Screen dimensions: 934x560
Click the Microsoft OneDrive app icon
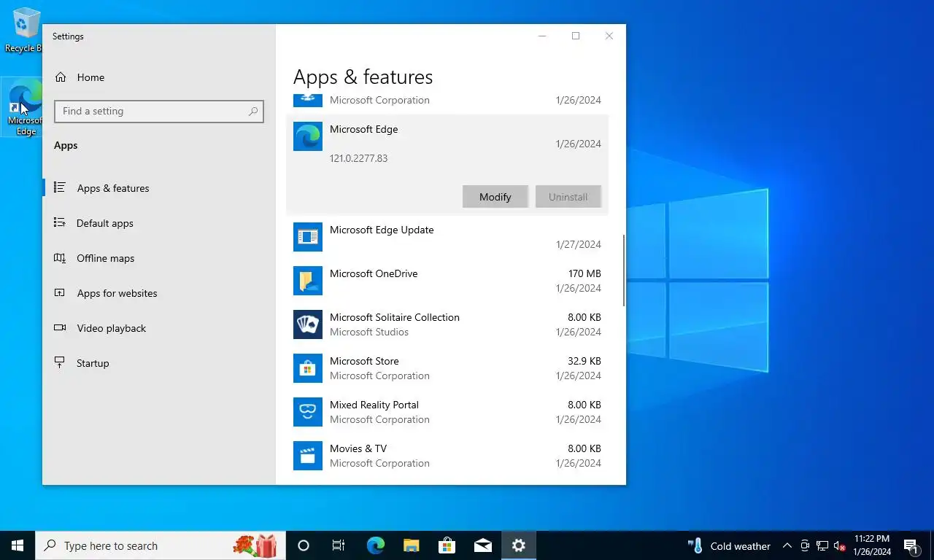click(308, 281)
